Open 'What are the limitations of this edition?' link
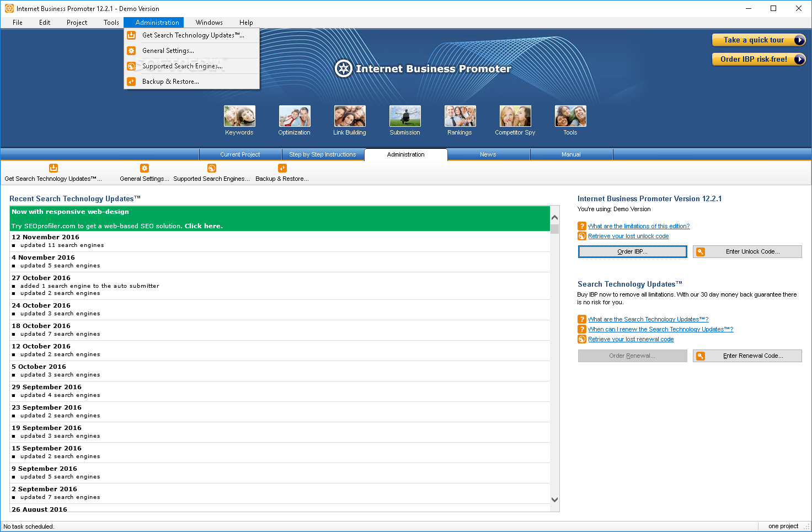 tap(639, 226)
